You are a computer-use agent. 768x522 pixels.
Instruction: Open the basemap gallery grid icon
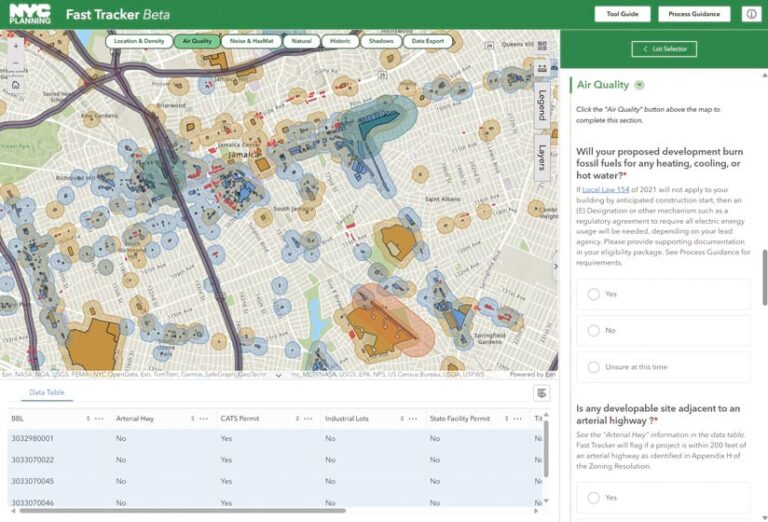click(x=542, y=46)
